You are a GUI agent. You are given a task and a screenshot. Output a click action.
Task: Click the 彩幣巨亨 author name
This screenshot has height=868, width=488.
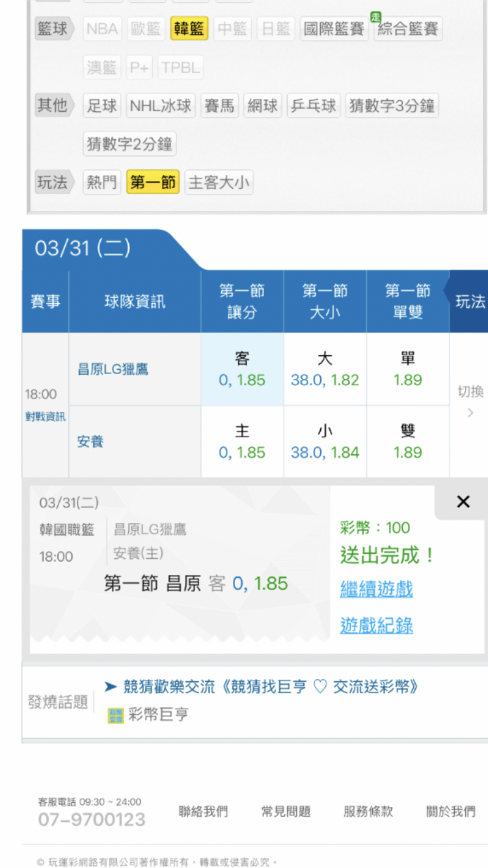159,715
